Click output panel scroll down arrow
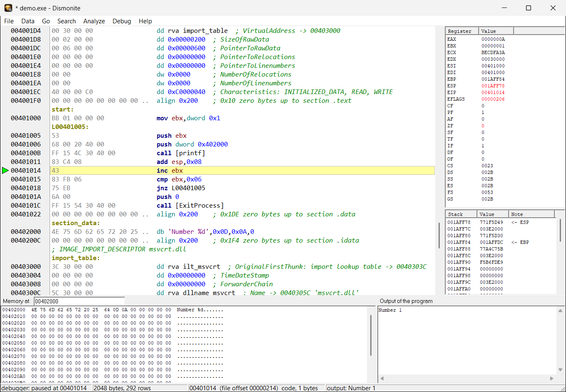 click(x=560, y=370)
